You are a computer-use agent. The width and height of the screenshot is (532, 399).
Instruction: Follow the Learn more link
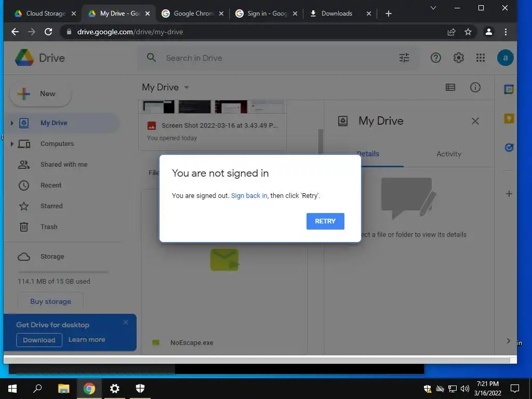(x=87, y=340)
